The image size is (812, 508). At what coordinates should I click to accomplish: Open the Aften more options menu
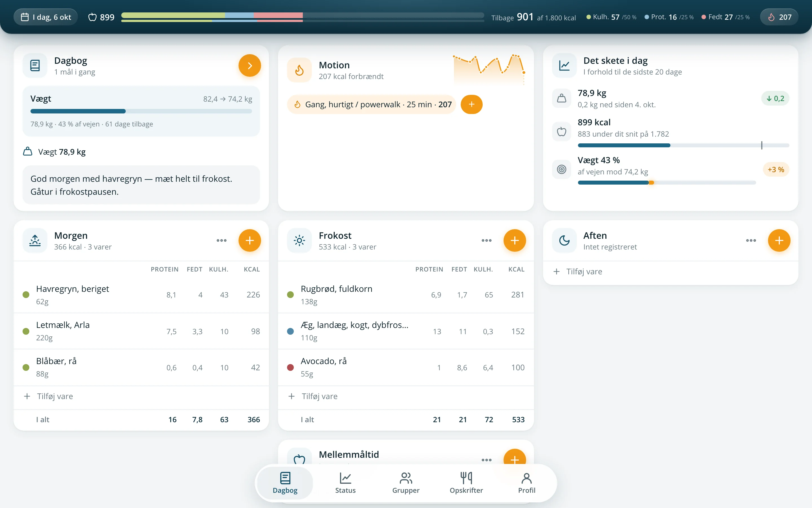pos(751,240)
